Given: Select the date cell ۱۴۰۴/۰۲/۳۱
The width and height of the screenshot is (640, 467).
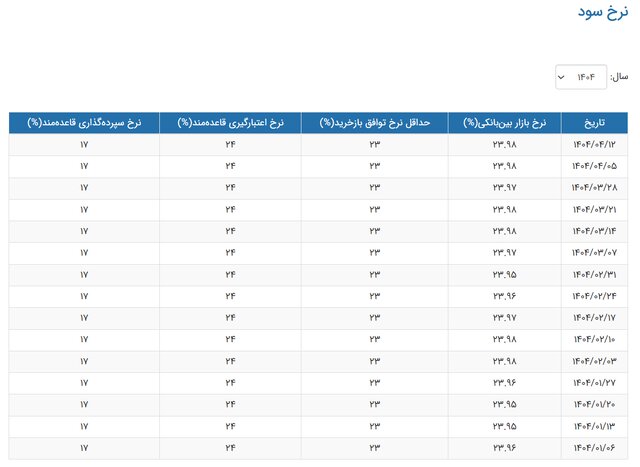Looking at the screenshot, I should pos(594,274).
